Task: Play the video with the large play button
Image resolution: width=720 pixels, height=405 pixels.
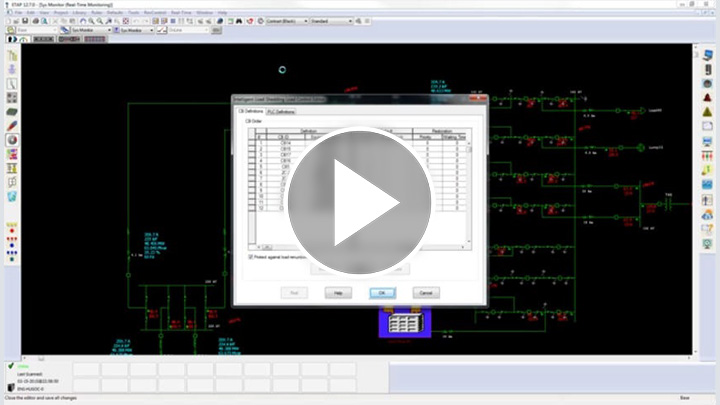Action: click(x=359, y=202)
